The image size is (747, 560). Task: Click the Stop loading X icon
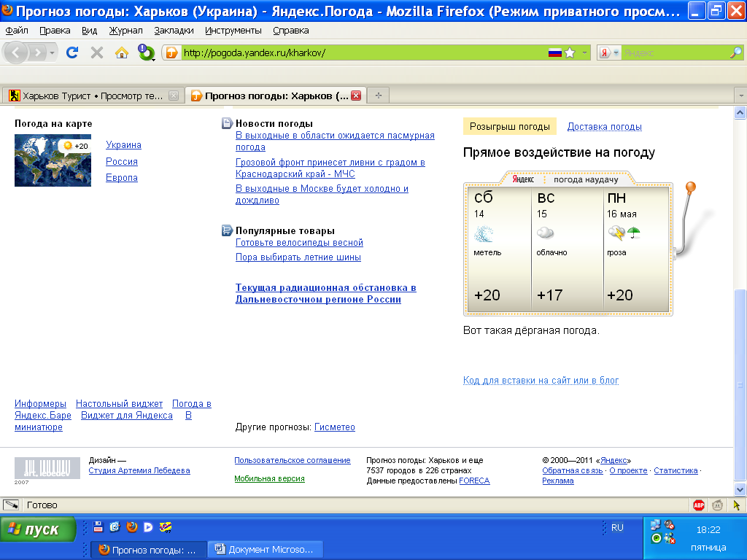click(x=97, y=52)
